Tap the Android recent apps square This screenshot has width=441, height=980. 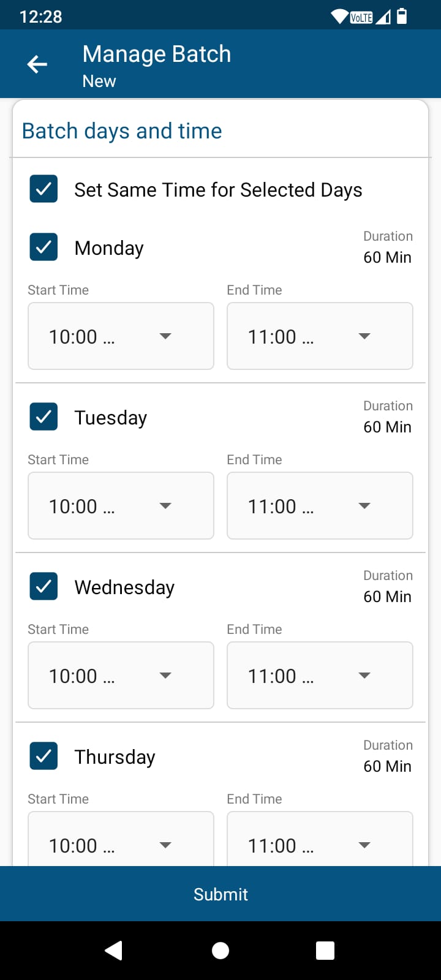pos(325,950)
